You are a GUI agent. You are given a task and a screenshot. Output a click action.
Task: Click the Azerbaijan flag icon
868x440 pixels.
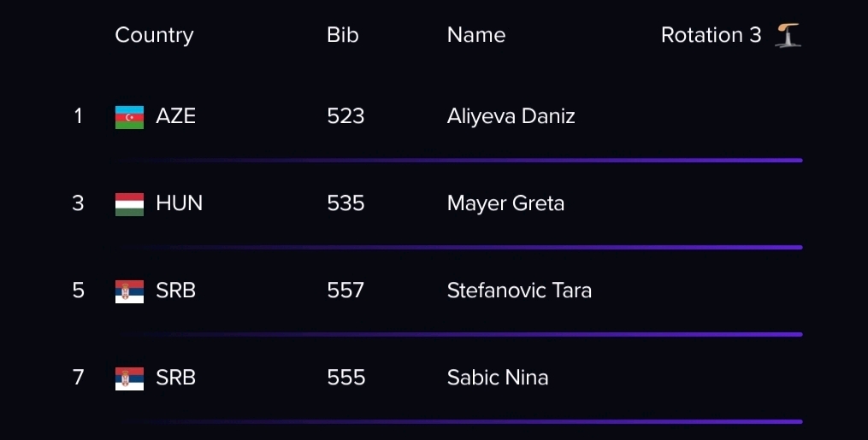click(129, 117)
